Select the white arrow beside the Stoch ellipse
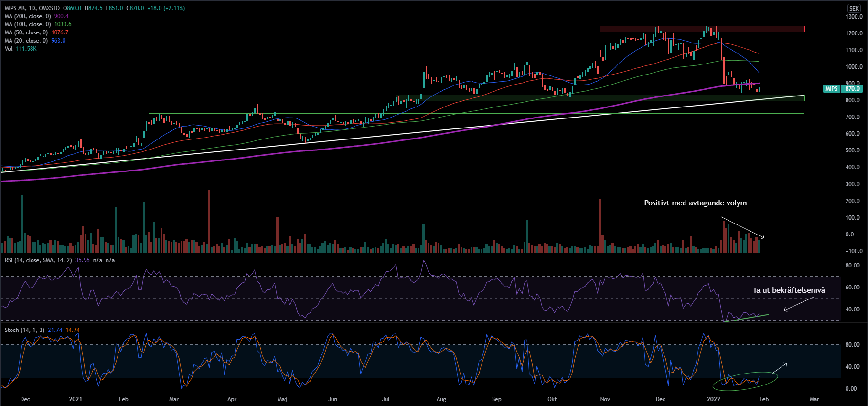Screen dimensions: 868x406 tap(779, 368)
